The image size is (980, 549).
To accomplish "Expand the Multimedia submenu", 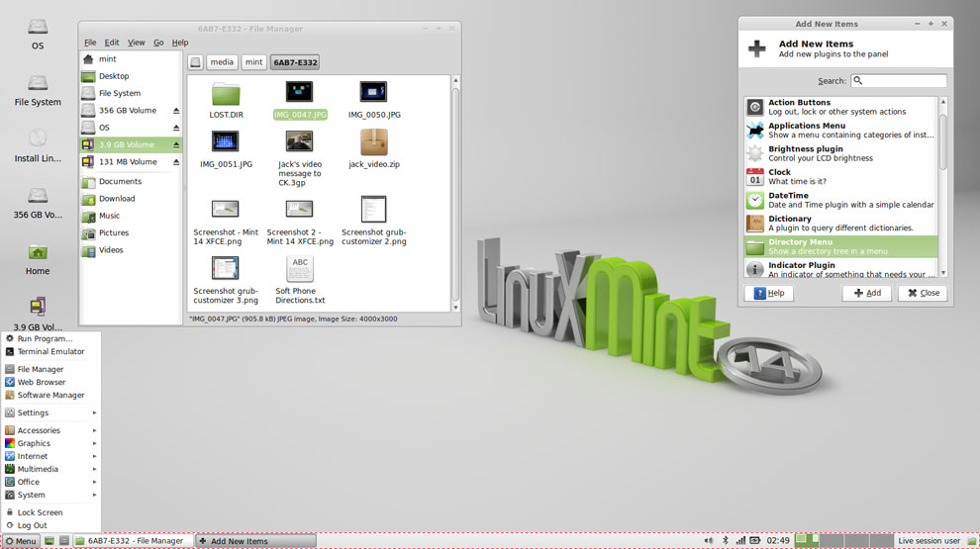I will 51,469.
